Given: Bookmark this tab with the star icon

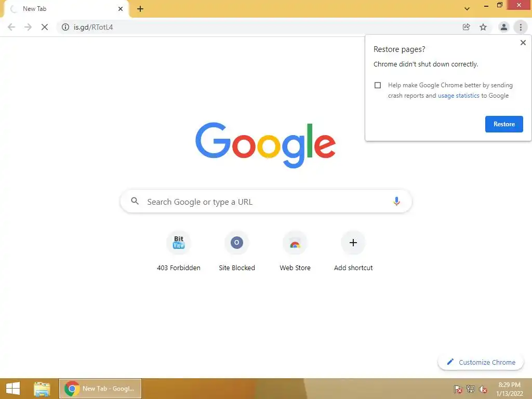Looking at the screenshot, I should click(483, 27).
